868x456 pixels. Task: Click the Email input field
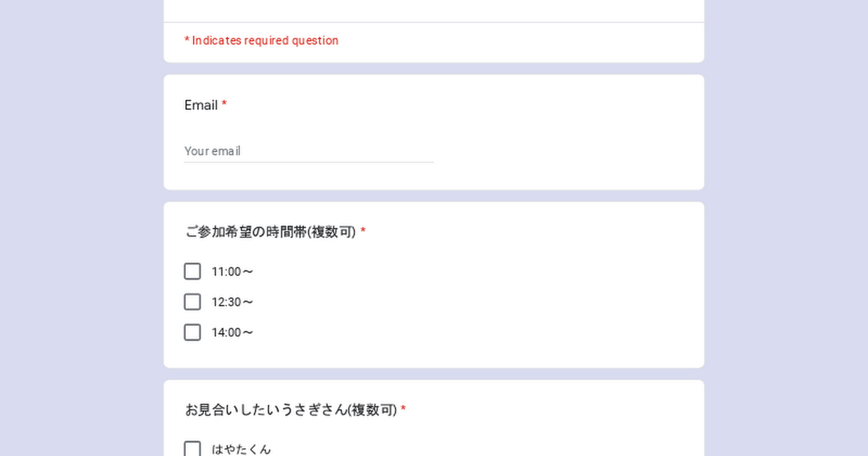(x=308, y=151)
